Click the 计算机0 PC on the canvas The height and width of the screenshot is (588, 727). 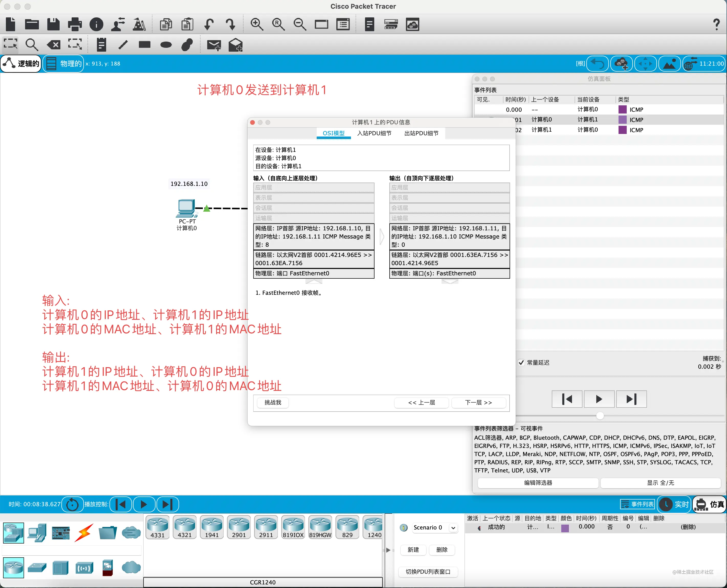coord(186,209)
